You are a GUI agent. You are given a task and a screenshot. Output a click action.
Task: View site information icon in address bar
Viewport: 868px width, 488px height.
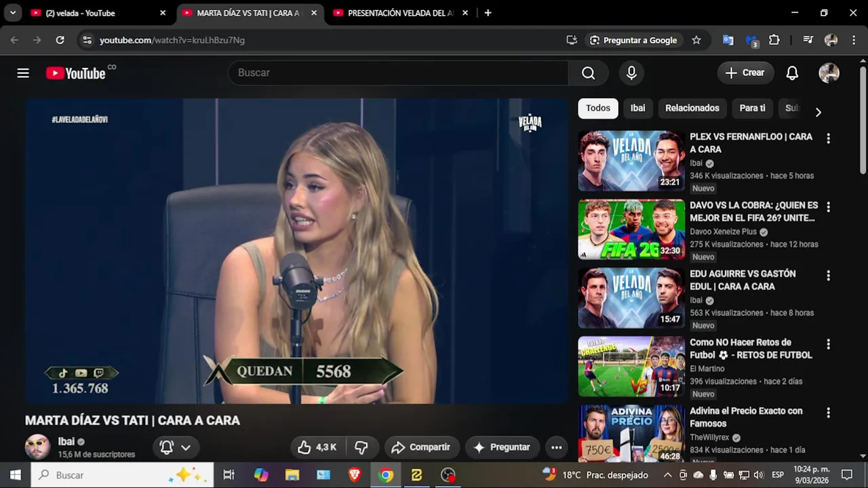pyautogui.click(x=87, y=40)
